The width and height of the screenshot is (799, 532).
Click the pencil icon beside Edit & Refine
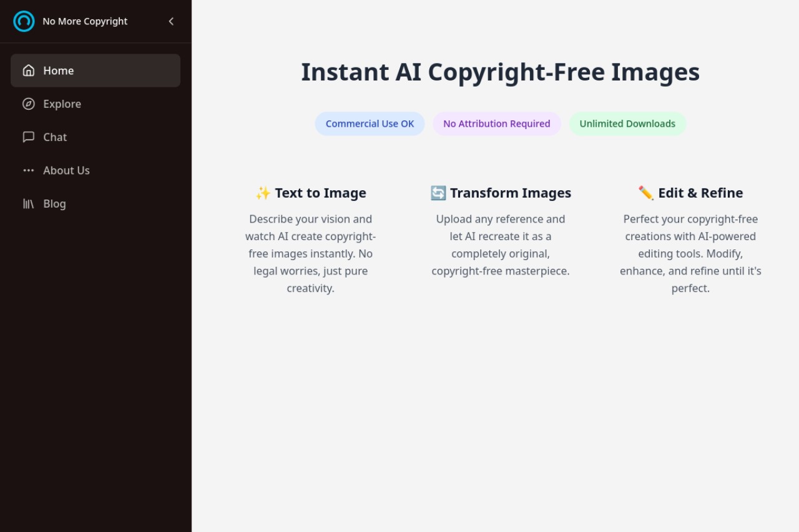[646, 193]
